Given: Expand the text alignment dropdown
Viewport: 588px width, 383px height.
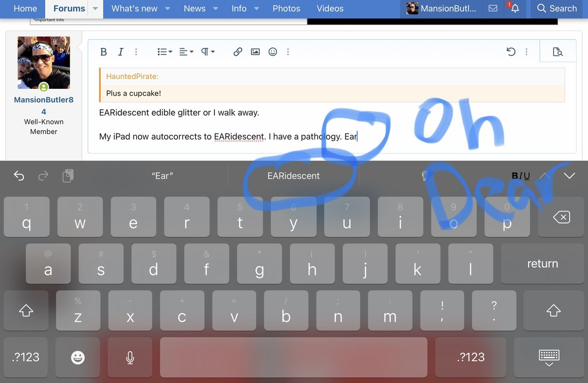Looking at the screenshot, I should coord(186,52).
